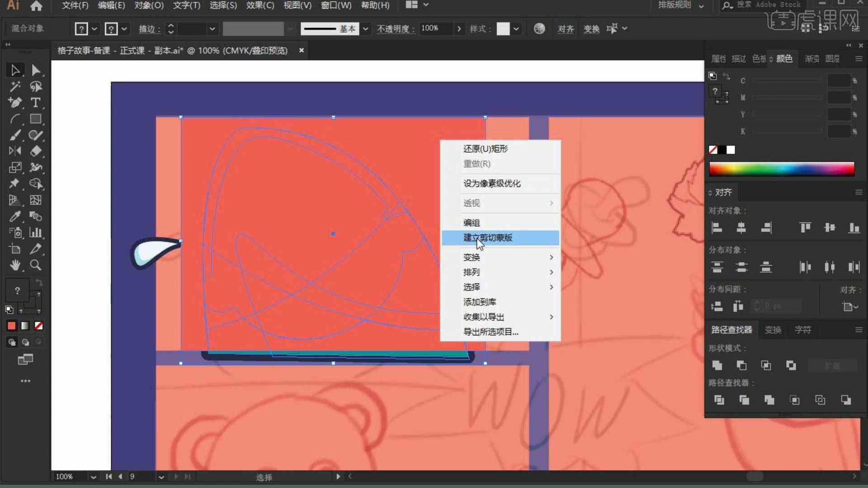Toggle Draw Behind mode
The image size is (868, 488).
coord(25,342)
